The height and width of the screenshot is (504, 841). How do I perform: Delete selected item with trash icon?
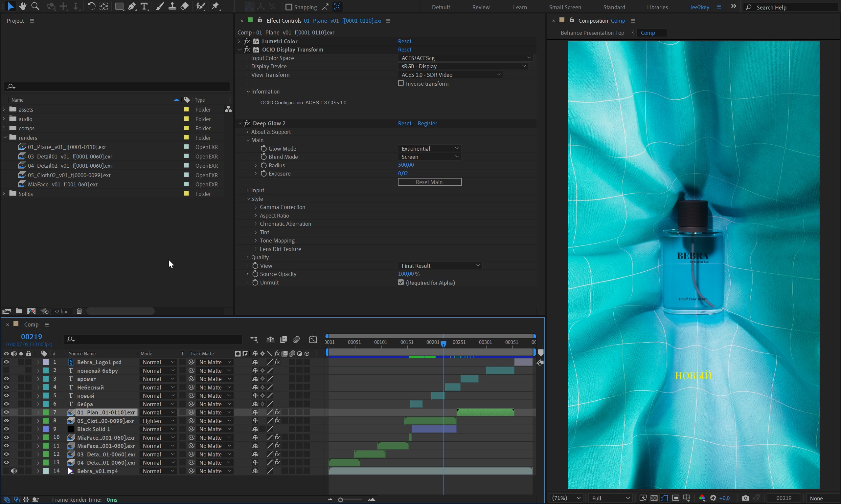(79, 311)
